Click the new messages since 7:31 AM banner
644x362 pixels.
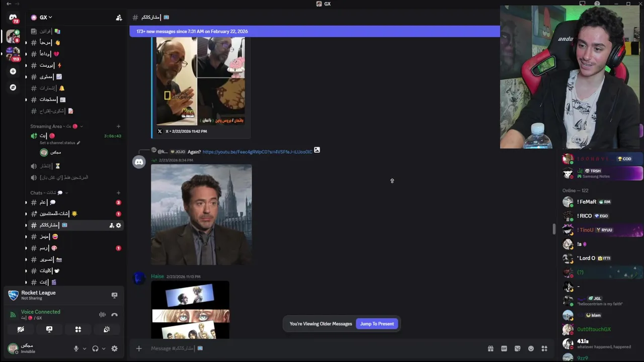click(314, 31)
